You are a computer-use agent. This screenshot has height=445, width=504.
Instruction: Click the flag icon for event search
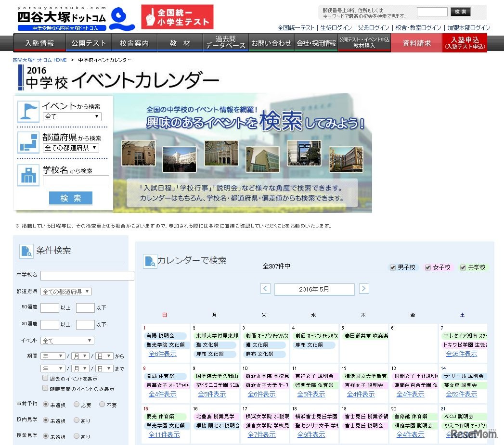(x=28, y=111)
